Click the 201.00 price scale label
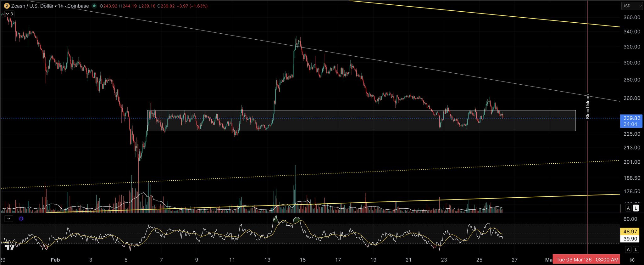644x265 pixels. click(632, 162)
